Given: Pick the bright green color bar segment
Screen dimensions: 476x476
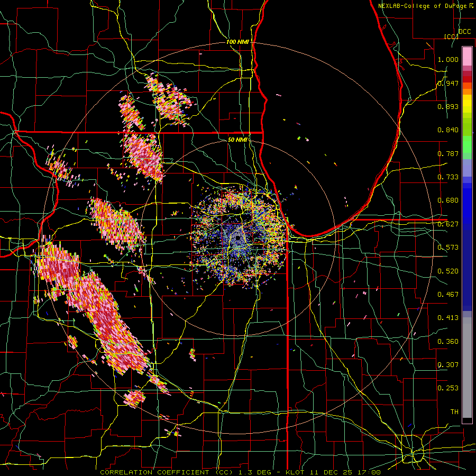Looking at the screenshot, I should tap(467, 145).
